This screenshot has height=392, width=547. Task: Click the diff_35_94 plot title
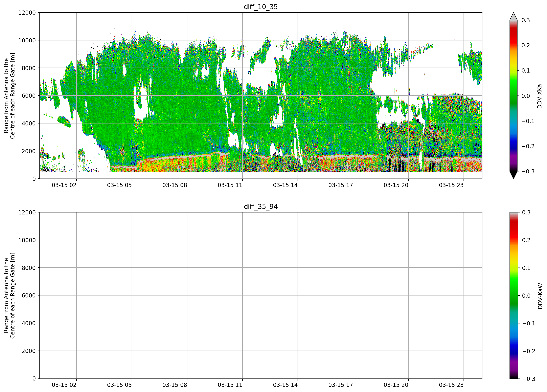point(261,207)
